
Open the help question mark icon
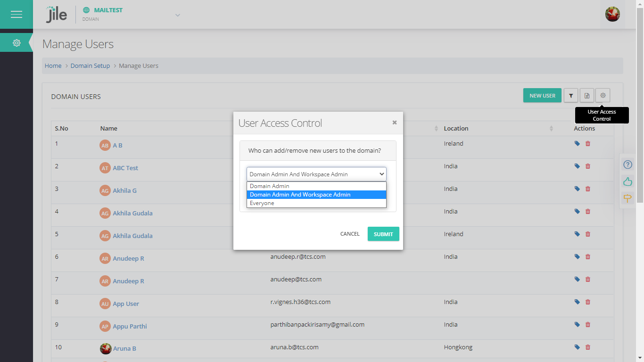[627, 165]
